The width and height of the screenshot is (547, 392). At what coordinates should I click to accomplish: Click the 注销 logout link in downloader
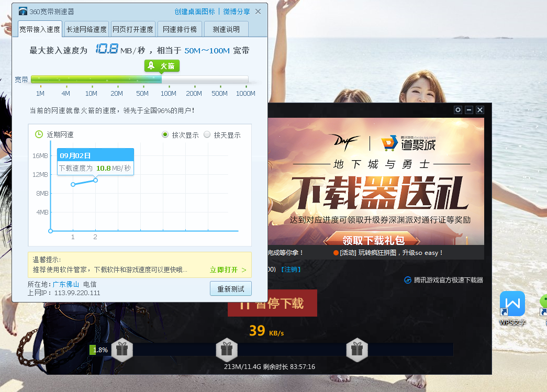[291, 269]
